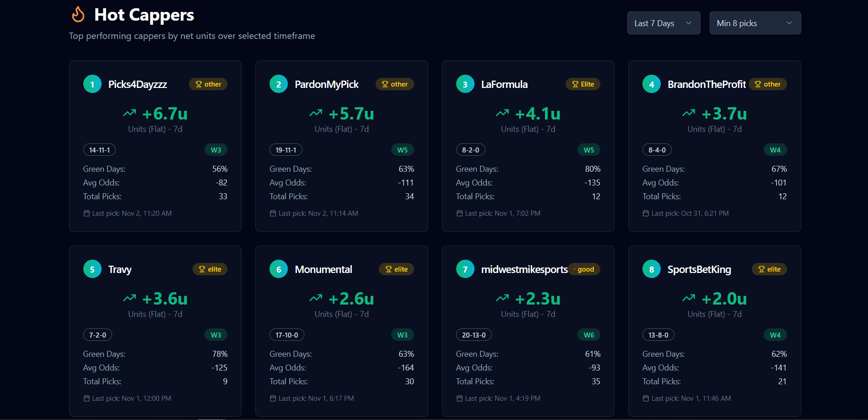Screen dimensions: 868x420
Task: Click the 20-13-0 record pill
Action: (474, 335)
